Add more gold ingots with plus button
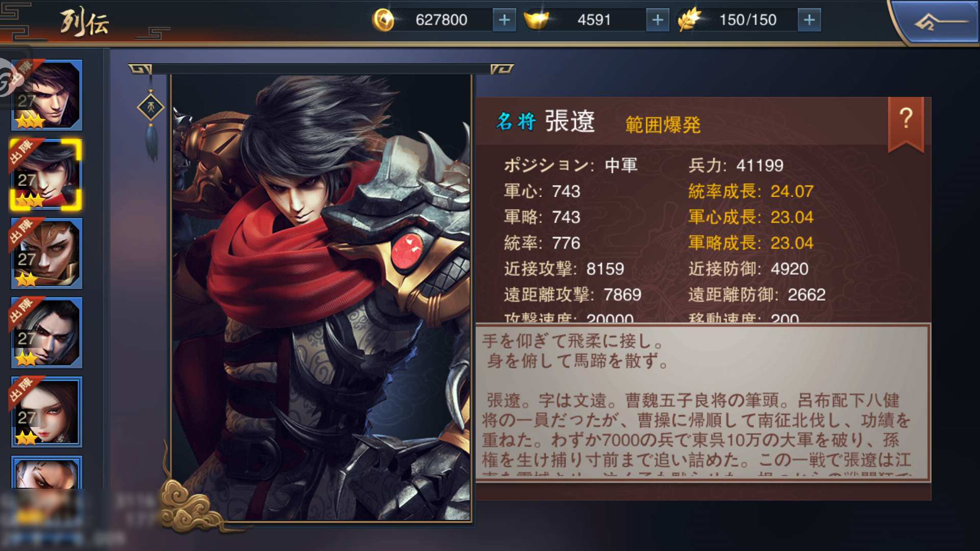 [657, 20]
